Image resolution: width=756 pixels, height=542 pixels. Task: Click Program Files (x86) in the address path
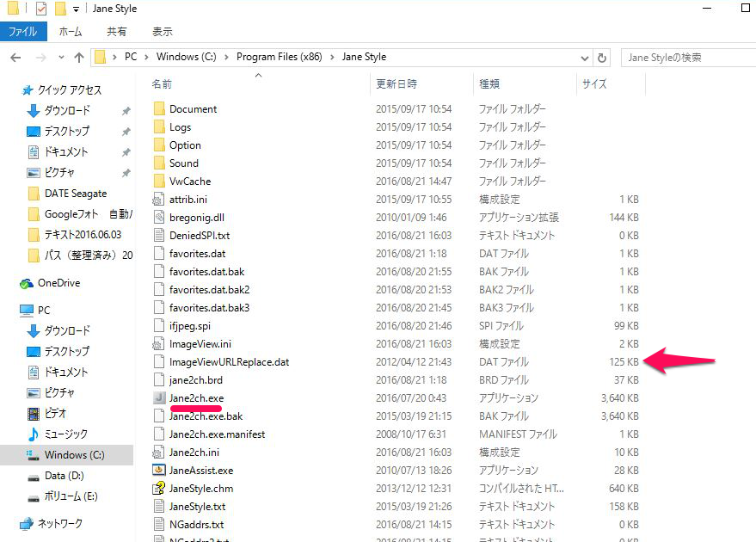coord(280,57)
